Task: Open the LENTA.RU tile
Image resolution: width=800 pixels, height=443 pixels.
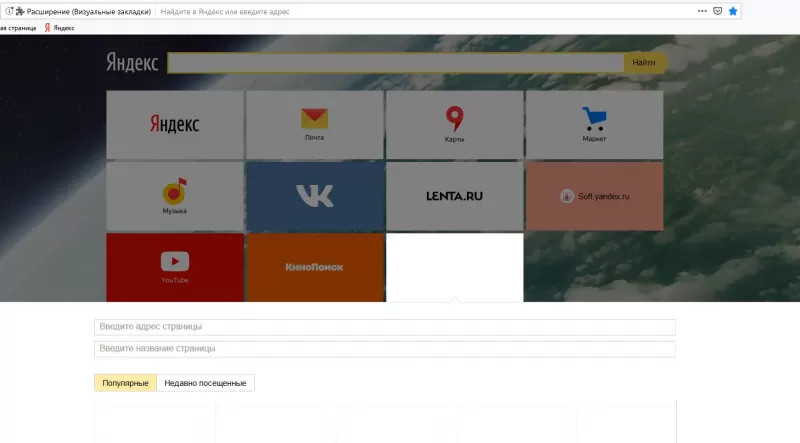Action: [455, 196]
